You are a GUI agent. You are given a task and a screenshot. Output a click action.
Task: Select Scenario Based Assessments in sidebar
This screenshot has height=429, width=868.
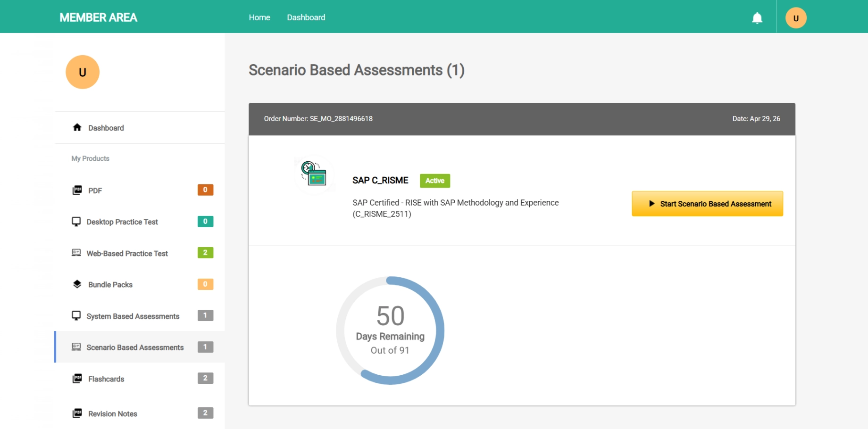[140, 347]
